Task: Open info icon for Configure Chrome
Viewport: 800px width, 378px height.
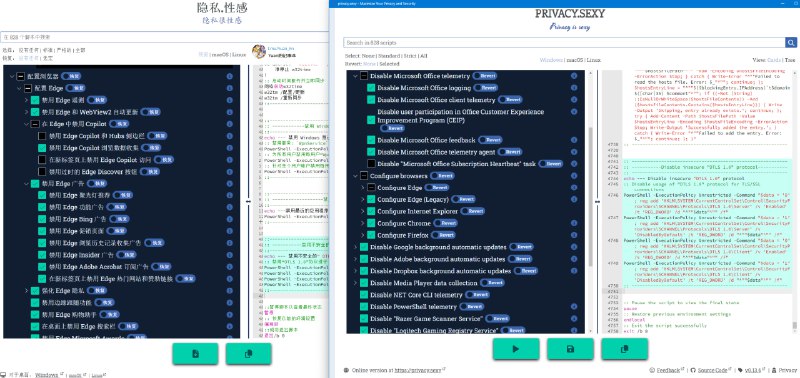Action: click(x=573, y=223)
